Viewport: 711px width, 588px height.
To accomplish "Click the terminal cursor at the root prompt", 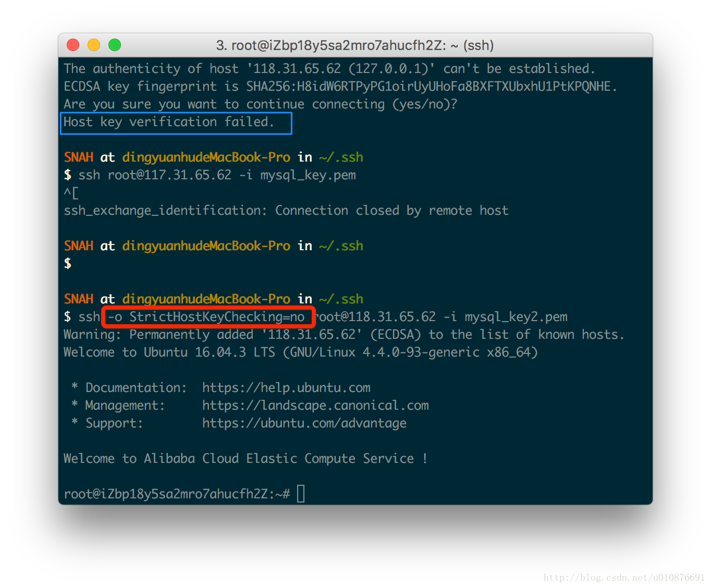I will coord(301,493).
